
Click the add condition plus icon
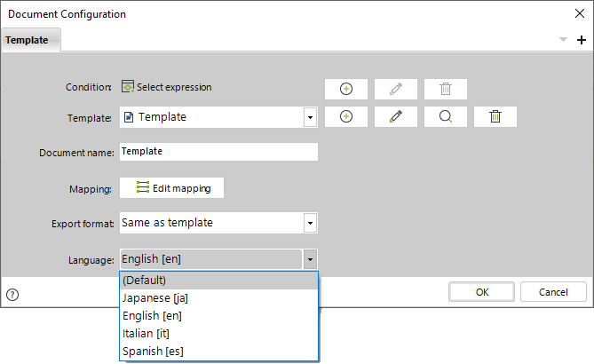pos(346,89)
